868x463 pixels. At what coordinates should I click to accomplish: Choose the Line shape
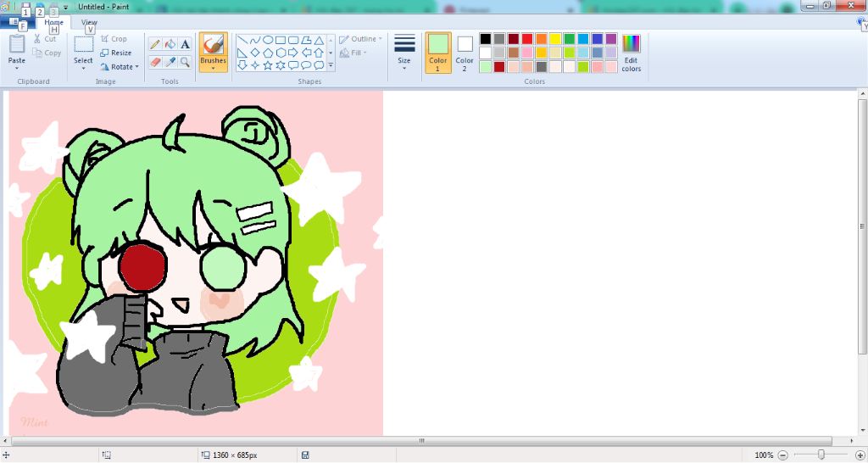coord(242,41)
